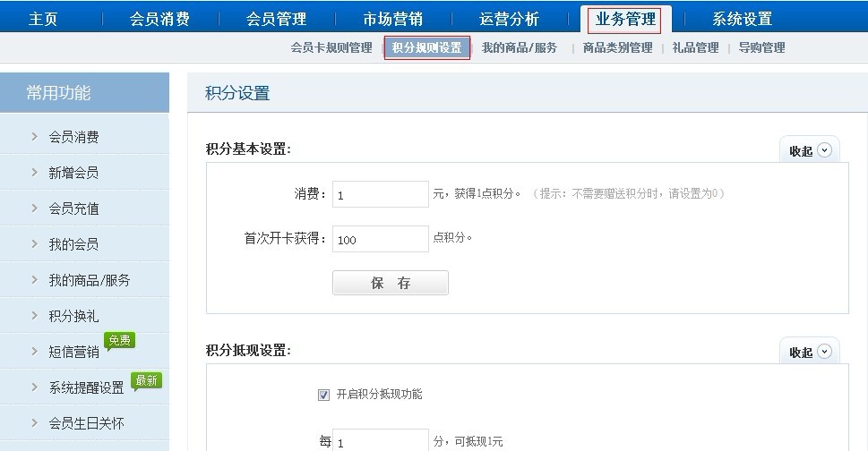Click the 消费 amount input field
Viewport: 868px width, 451px height.
[x=380, y=194]
